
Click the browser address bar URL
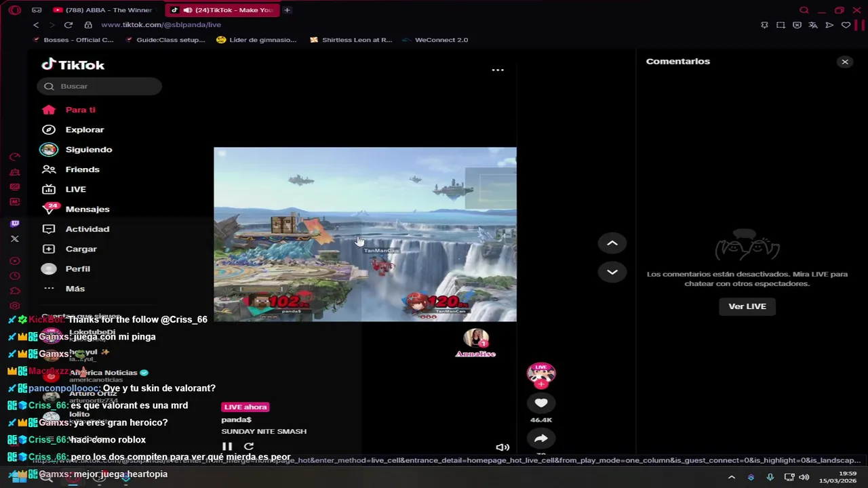click(161, 25)
